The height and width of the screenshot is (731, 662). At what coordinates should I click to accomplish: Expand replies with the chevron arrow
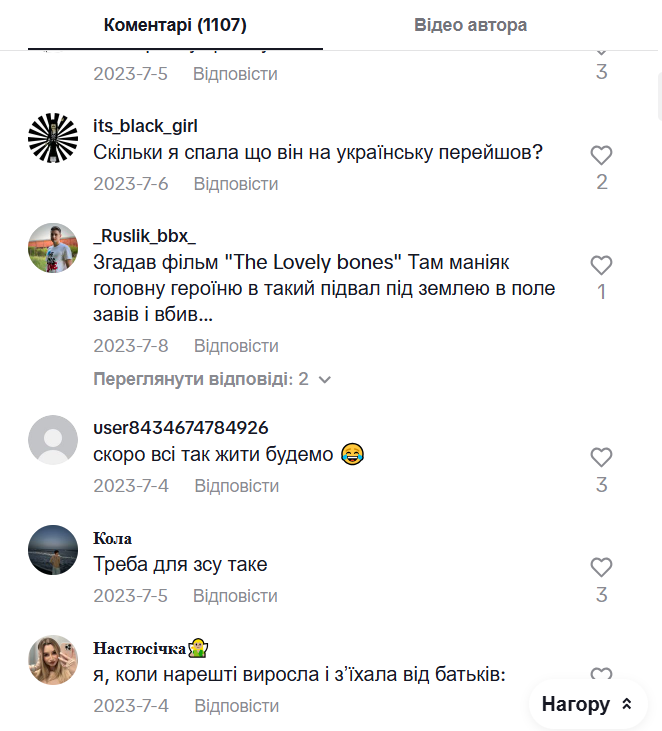click(324, 380)
